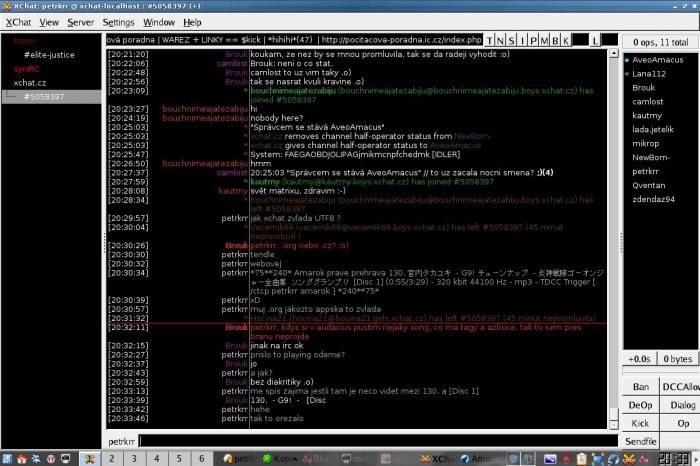
Task: Click the Ban button
Action: pyautogui.click(x=641, y=387)
